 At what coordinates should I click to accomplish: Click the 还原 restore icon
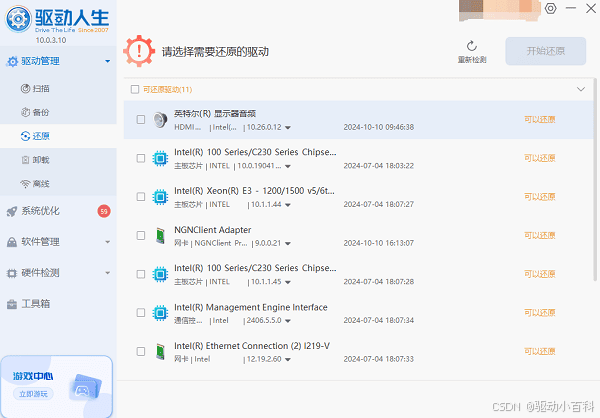coord(25,136)
